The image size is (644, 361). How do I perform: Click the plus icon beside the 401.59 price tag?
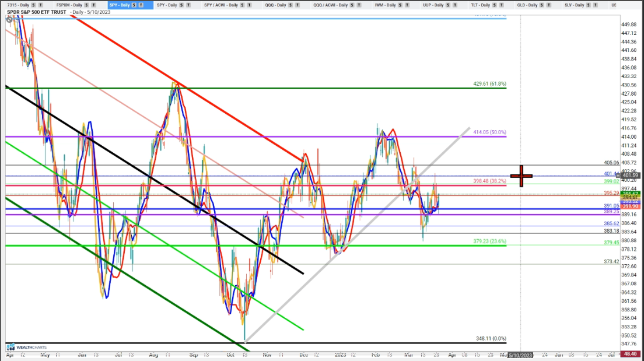pos(617,176)
